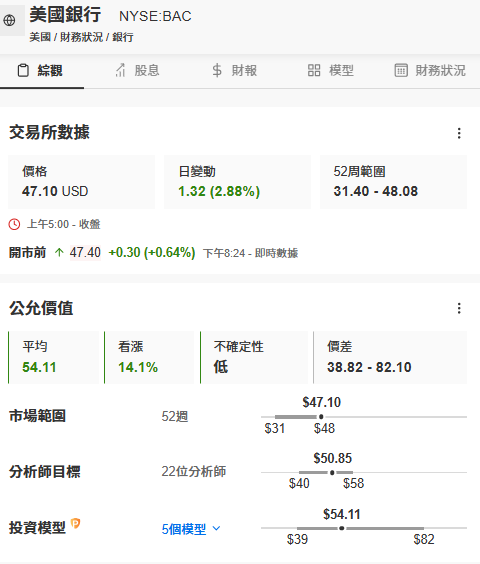The width and height of the screenshot is (480, 564).
Task: Click the 看漲 14.1% card
Action: [149, 358]
